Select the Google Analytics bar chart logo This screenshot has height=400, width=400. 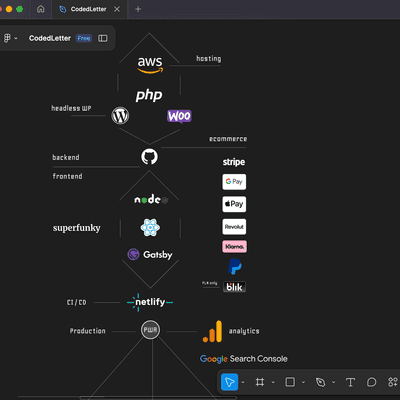[x=212, y=331]
